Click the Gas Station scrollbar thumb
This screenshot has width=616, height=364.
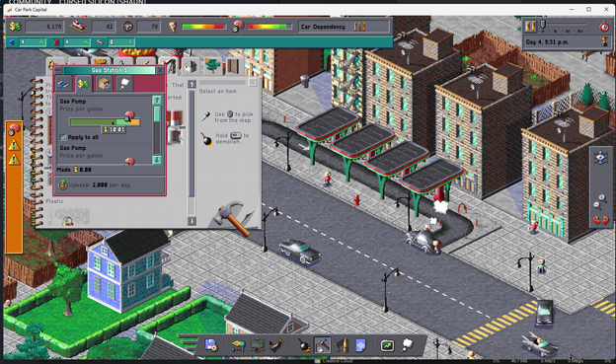pyautogui.click(x=157, y=113)
